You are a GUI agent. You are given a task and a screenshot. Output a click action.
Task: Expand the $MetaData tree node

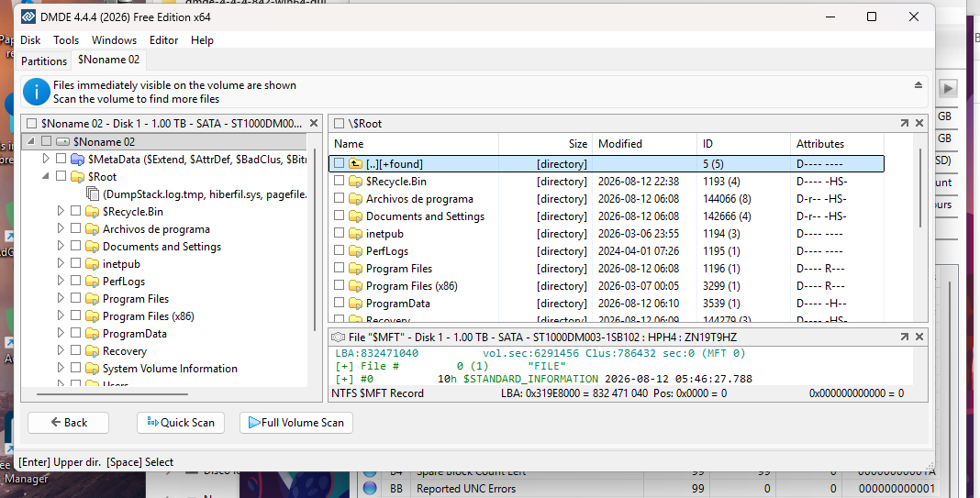pos(46,160)
